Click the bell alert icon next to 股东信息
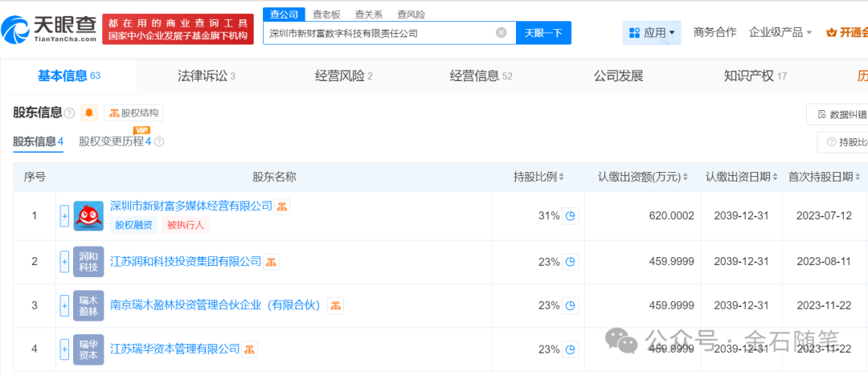Image resolution: width=868 pixels, height=376 pixels. [88, 113]
